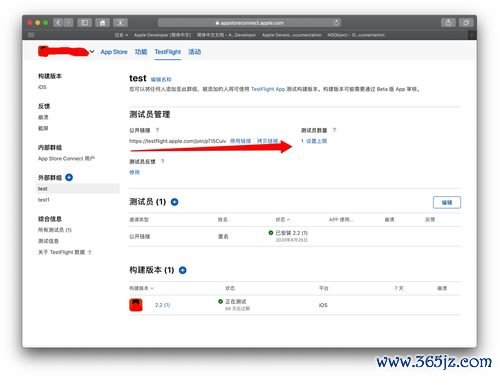499x377 pixels.
Task: Open 崩溃 under 反馈 in the sidebar
Action: tap(43, 117)
